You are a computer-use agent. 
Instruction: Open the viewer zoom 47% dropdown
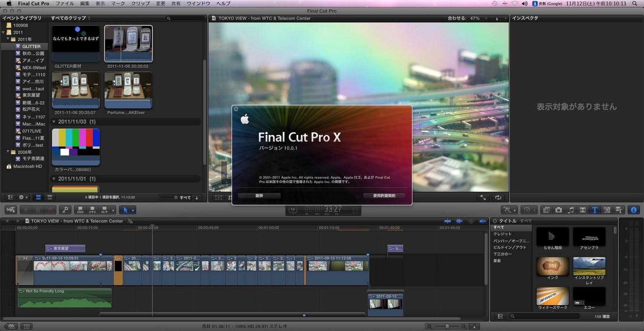tap(478, 18)
